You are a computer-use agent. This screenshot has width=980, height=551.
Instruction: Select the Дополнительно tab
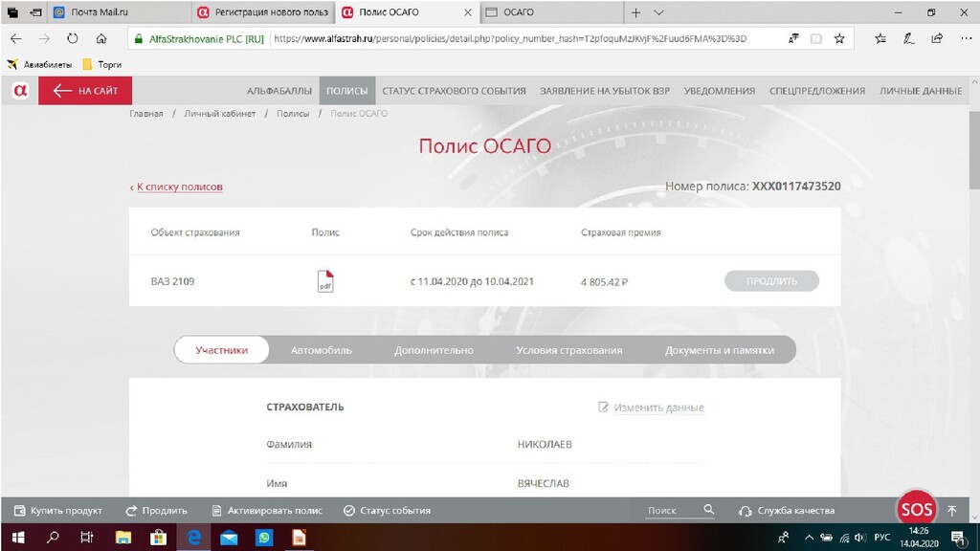[x=434, y=350]
